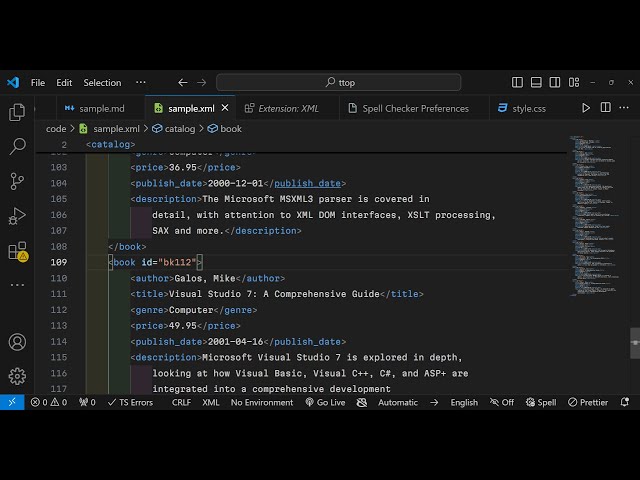Image resolution: width=640 pixels, height=480 pixels.
Task: Click the Run file play icon
Action: (586, 108)
